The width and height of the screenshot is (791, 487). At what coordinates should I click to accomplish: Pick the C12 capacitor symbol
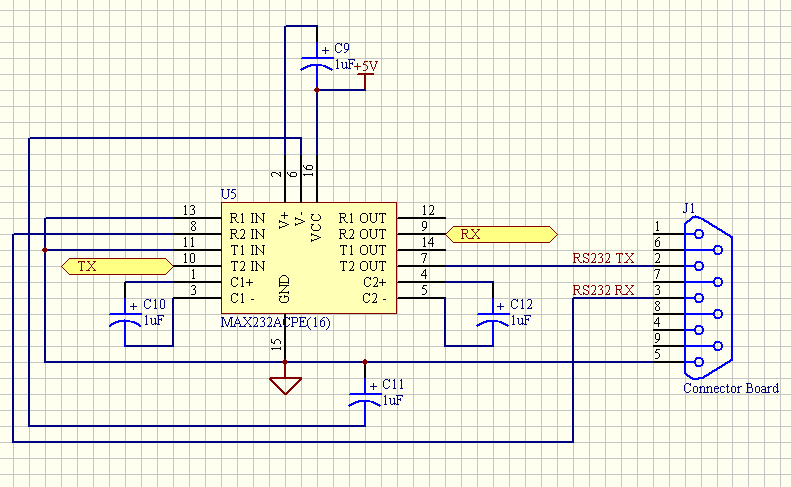pyautogui.click(x=492, y=319)
